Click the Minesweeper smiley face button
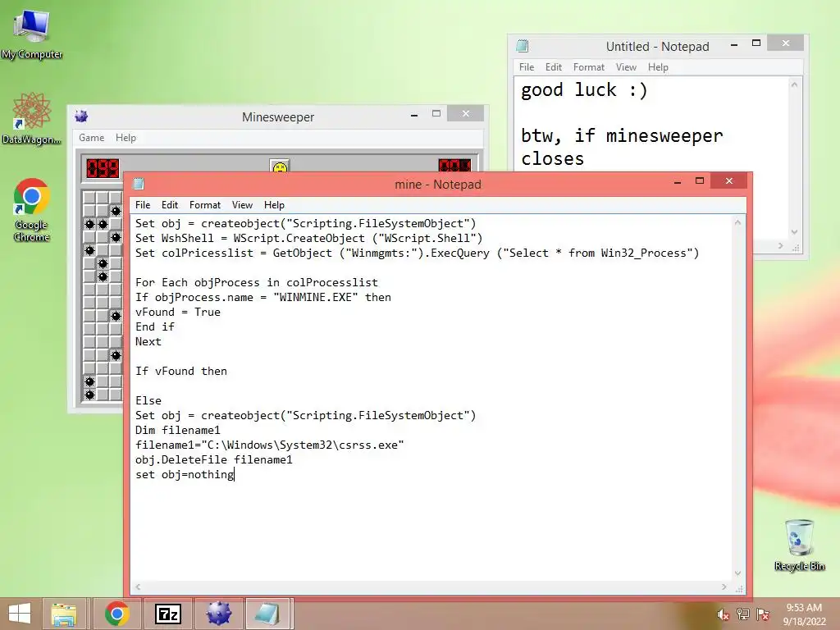840x630 pixels. coord(280,167)
